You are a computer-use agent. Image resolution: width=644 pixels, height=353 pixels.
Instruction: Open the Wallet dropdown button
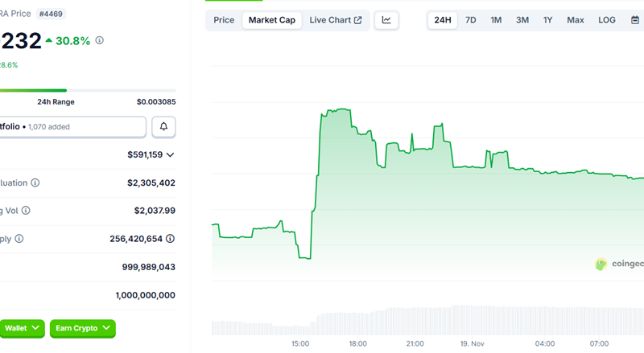point(19,328)
